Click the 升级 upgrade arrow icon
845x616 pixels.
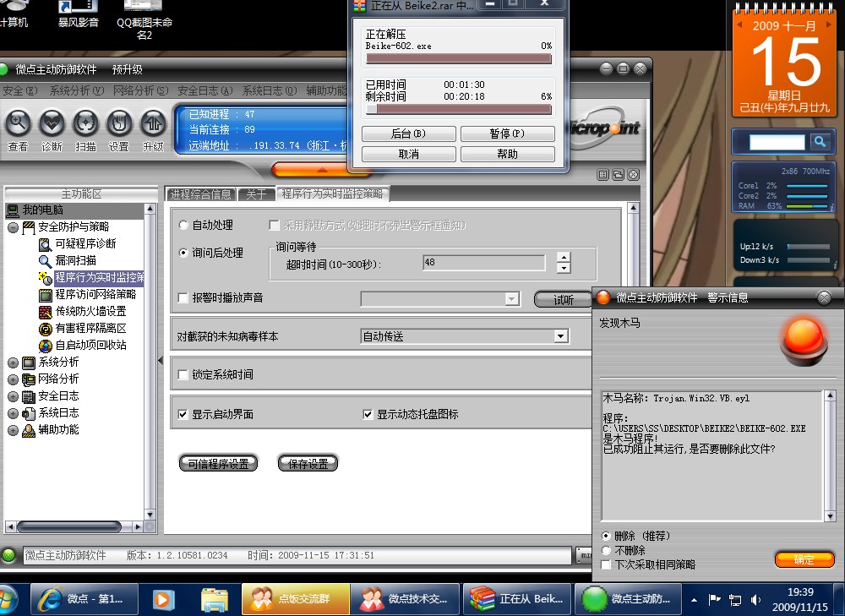coord(153,123)
